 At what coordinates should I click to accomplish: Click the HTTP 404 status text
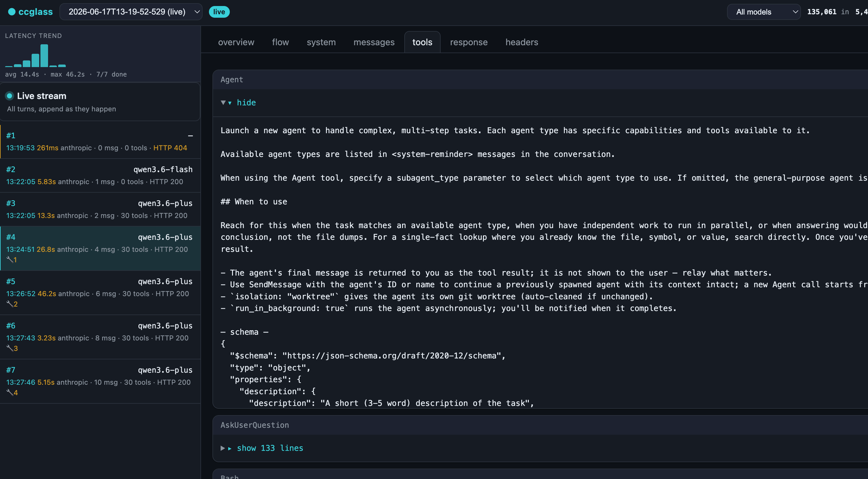[x=170, y=148]
